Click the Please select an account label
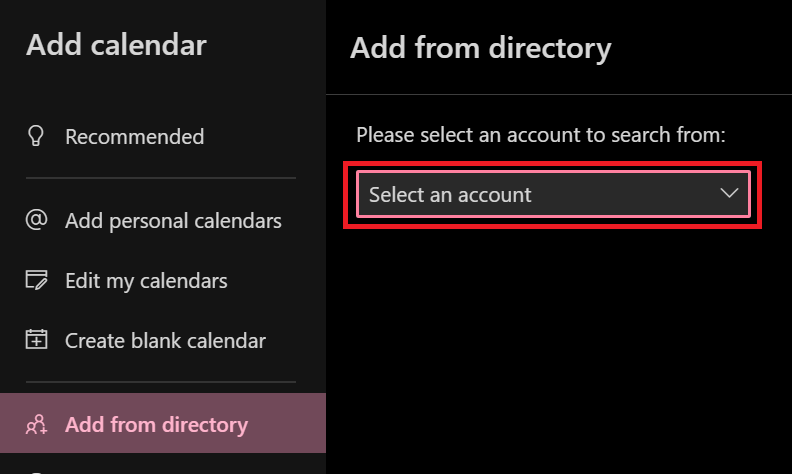The width and height of the screenshot is (792, 474). pos(540,135)
